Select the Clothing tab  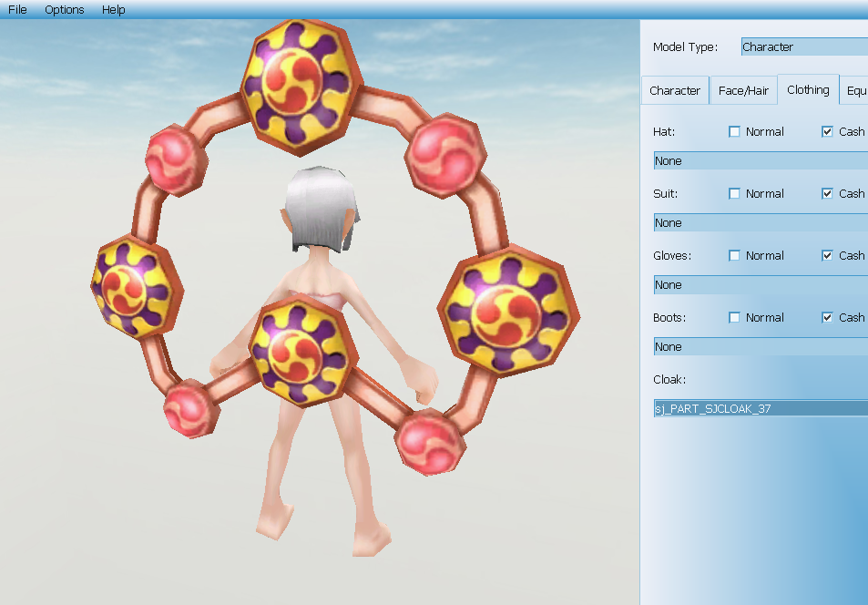(x=808, y=90)
